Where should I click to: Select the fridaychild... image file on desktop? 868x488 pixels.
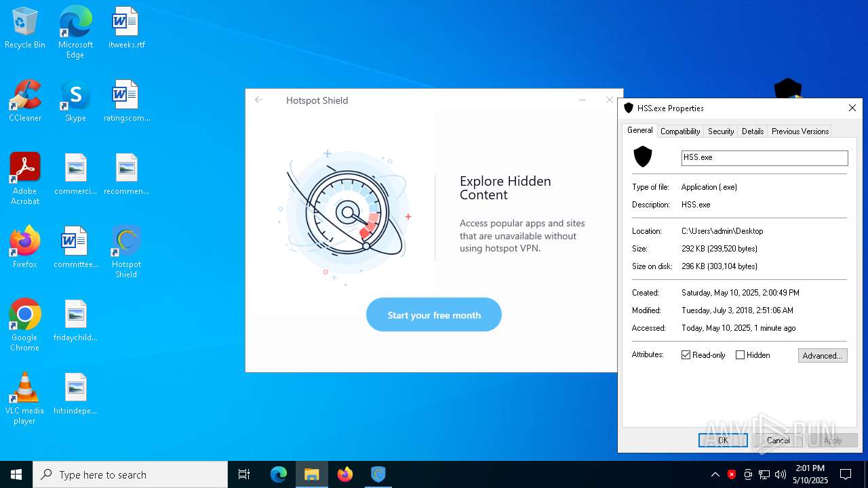(75, 321)
